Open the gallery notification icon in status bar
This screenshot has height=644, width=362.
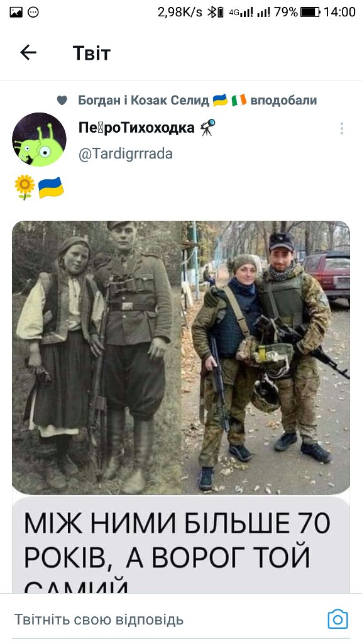[x=16, y=12]
